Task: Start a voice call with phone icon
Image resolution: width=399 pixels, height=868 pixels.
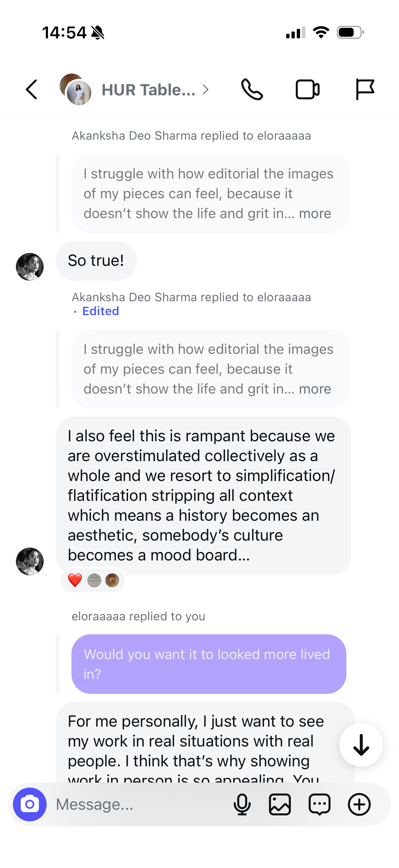Action: (x=252, y=90)
